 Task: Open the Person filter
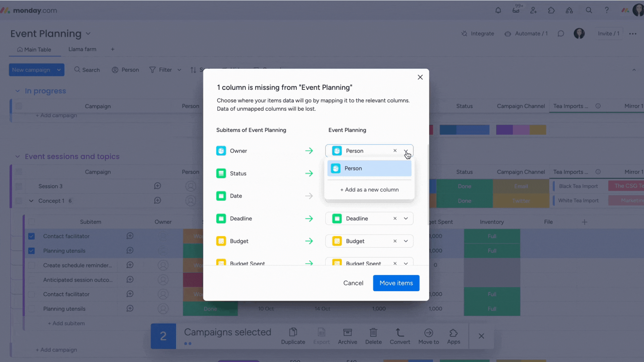pyautogui.click(x=125, y=70)
